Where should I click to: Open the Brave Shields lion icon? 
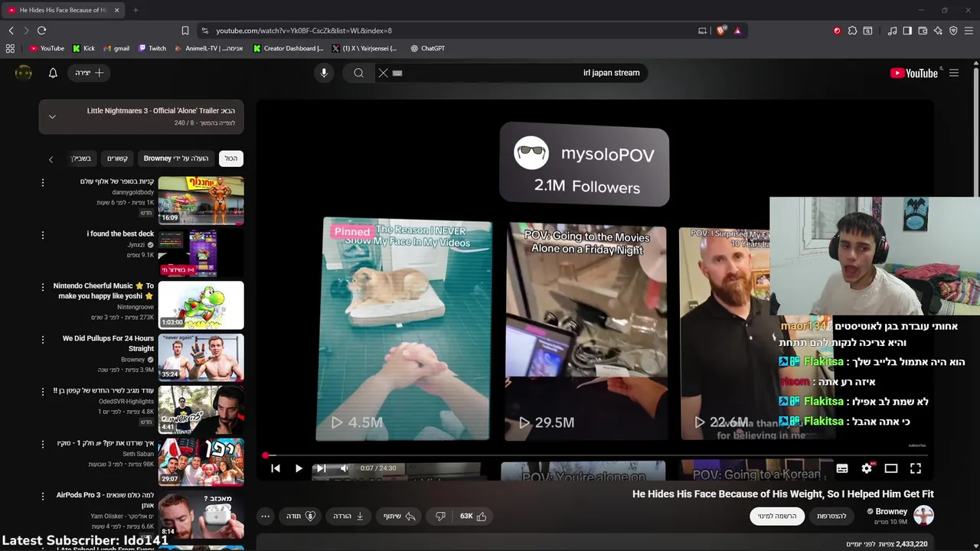pyautogui.click(x=721, y=31)
